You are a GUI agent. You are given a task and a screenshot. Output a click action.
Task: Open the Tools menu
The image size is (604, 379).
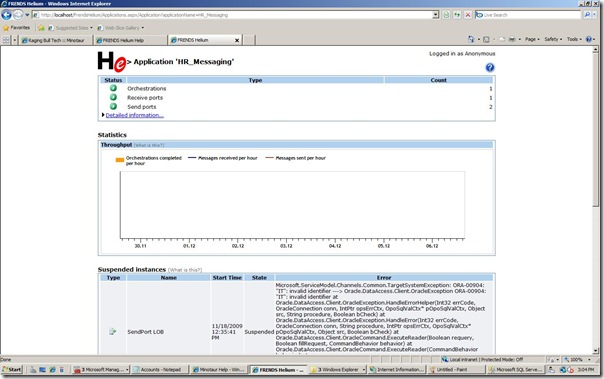(x=574, y=39)
